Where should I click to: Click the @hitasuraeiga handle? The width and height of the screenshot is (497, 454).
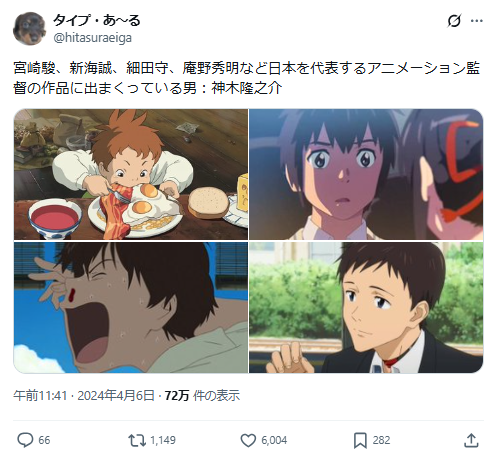pyautogui.click(x=93, y=38)
